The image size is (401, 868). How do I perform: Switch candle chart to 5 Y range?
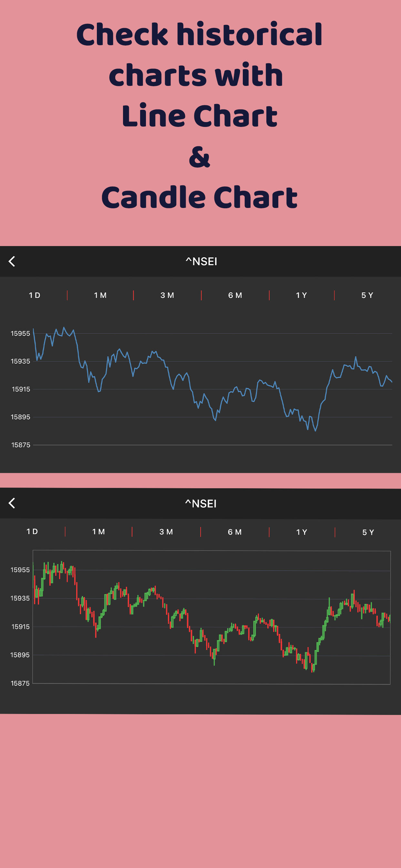(368, 532)
